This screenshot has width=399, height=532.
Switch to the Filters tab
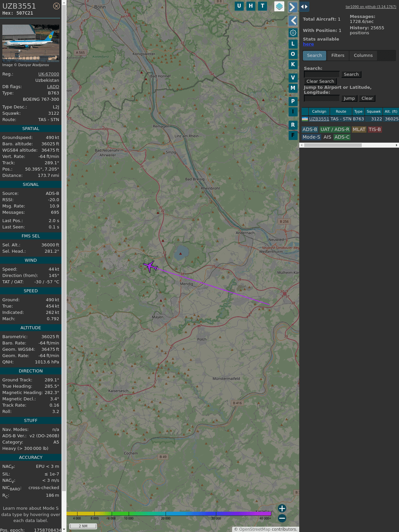(338, 56)
